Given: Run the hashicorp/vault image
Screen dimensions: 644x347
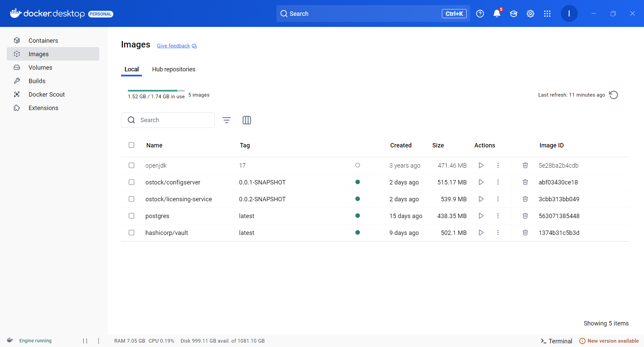Looking at the screenshot, I should pyautogui.click(x=481, y=233).
